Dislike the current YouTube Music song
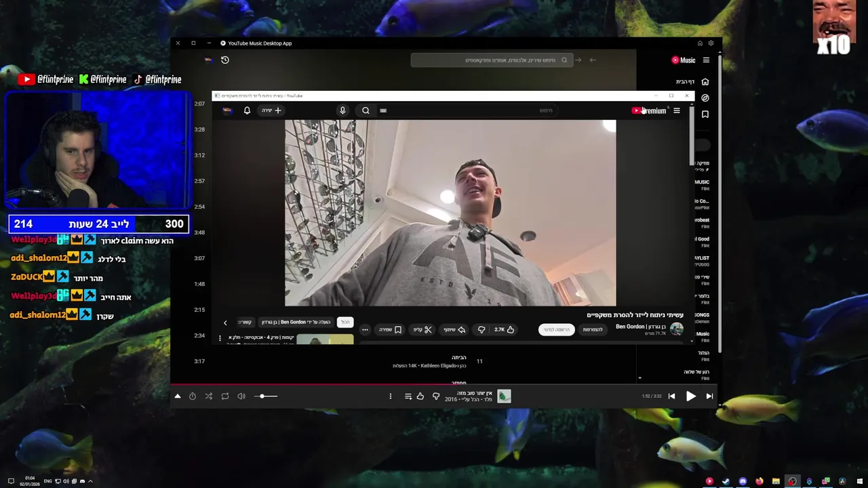The height and width of the screenshot is (488, 868). 436,396
